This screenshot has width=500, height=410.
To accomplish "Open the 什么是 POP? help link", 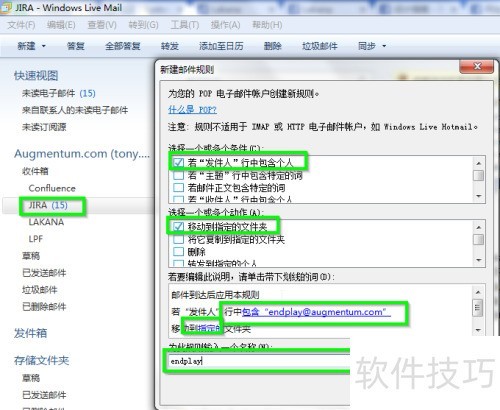I will pyautogui.click(x=192, y=110).
